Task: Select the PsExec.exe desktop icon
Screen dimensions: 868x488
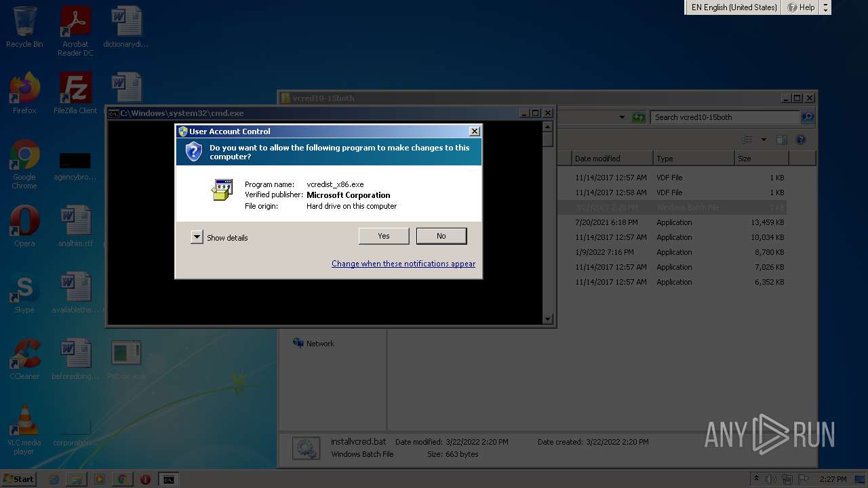Action: [126, 359]
